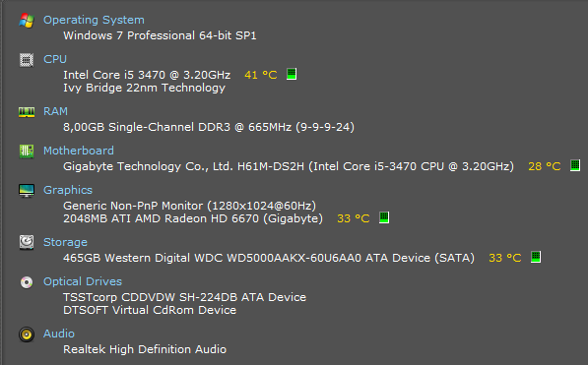
Task: Open the Storage section heading
Action: tap(65, 242)
